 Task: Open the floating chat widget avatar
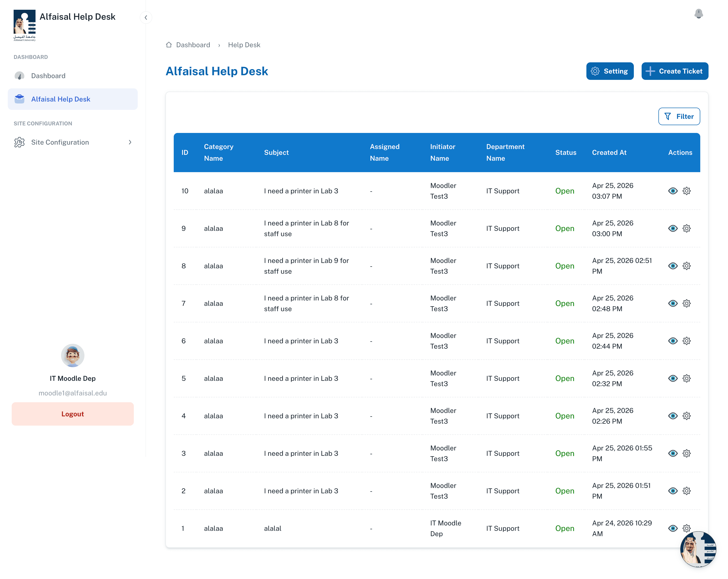point(698,549)
